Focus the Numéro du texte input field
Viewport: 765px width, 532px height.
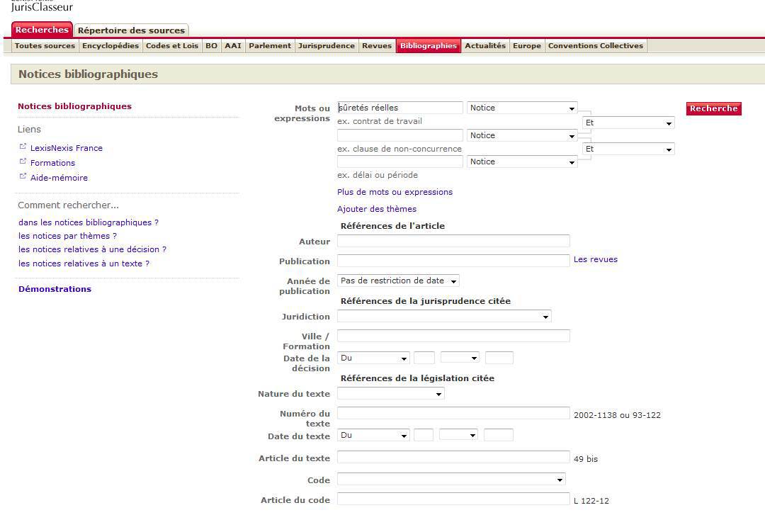[453, 414]
